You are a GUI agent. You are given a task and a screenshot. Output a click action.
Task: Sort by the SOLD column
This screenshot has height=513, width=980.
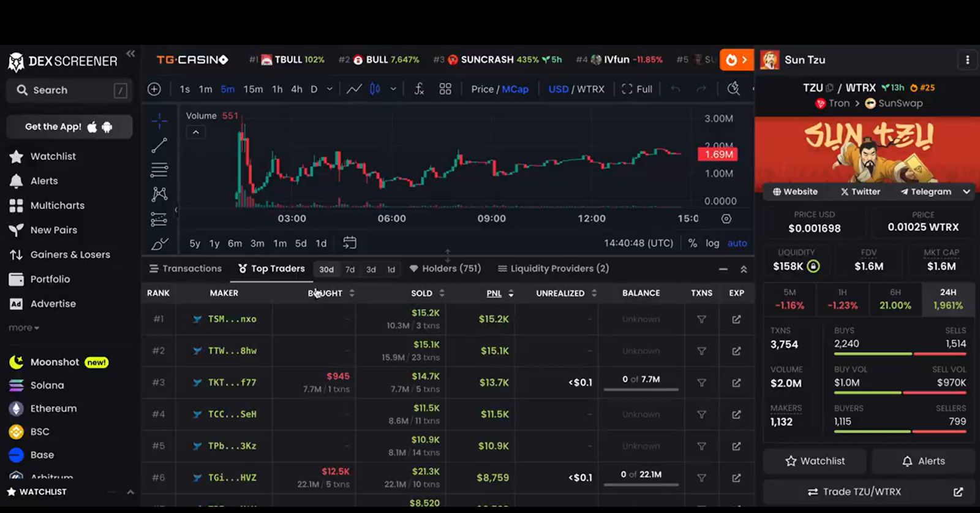click(428, 293)
